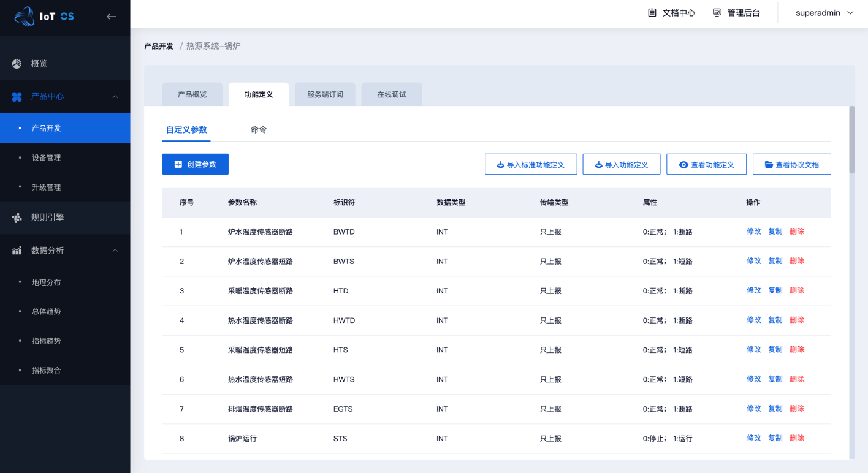Click the 规则引擎 sidebar icon
Image resolution: width=868 pixels, height=473 pixels.
(x=17, y=218)
